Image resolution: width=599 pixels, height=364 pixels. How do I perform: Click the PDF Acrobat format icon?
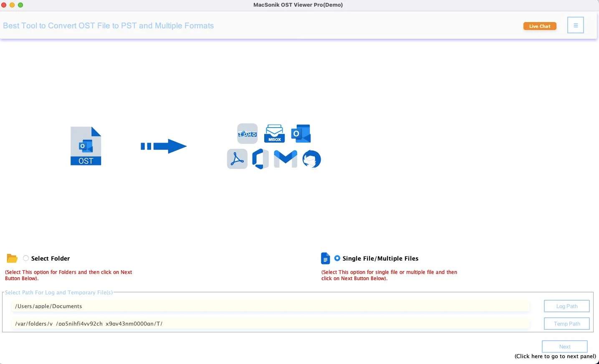[237, 159]
